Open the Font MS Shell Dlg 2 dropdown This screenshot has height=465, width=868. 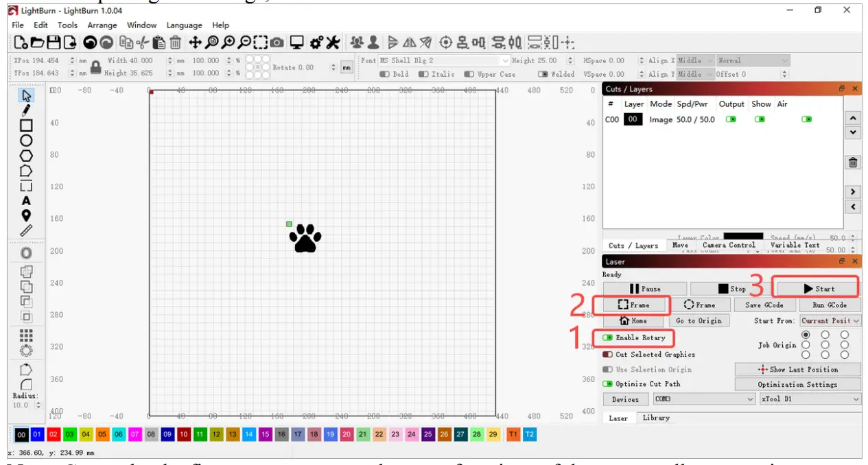[445, 60]
